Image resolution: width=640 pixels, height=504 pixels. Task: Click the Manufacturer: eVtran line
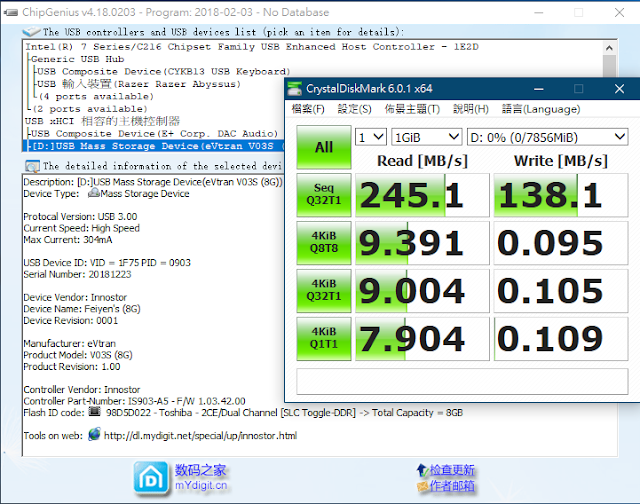tap(69, 343)
